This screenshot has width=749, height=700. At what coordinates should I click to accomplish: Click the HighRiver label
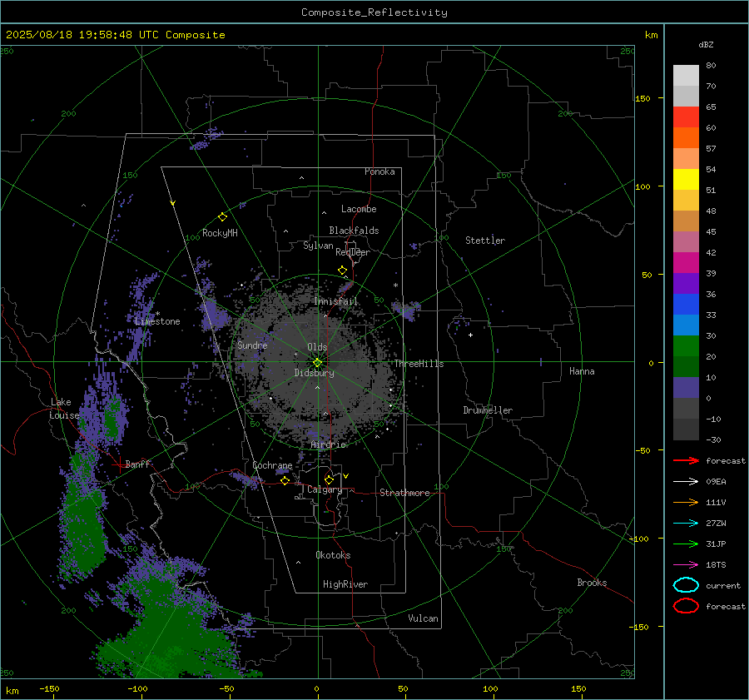click(x=345, y=584)
